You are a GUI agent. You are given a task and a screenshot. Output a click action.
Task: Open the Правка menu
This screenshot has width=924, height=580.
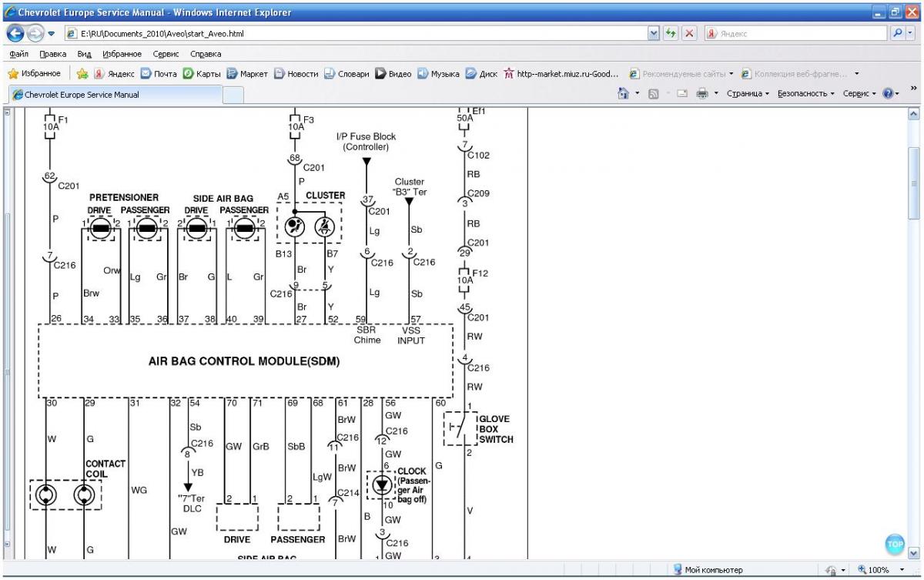coord(53,54)
